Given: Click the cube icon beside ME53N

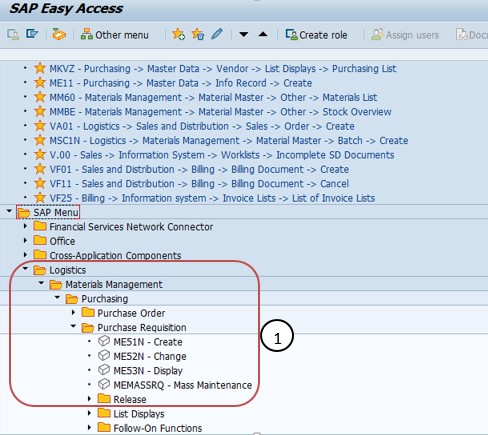Looking at the screenshot, I should 104,370.
